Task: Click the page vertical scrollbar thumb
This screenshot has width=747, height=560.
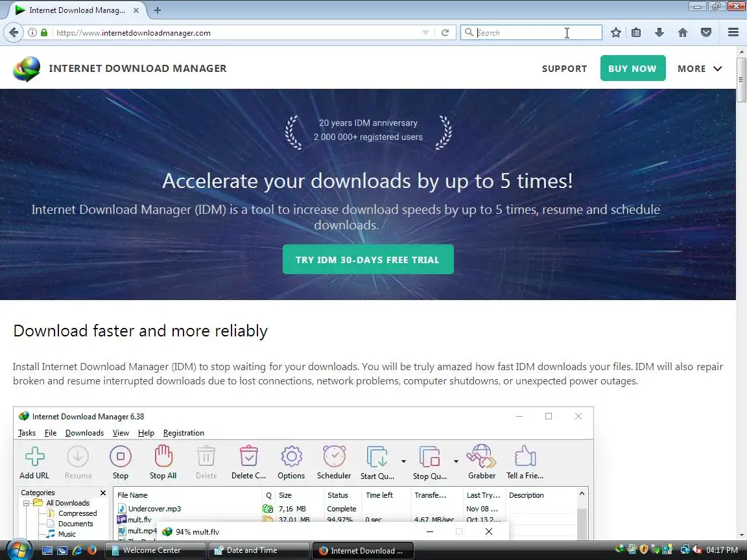Action: [741, 79]
